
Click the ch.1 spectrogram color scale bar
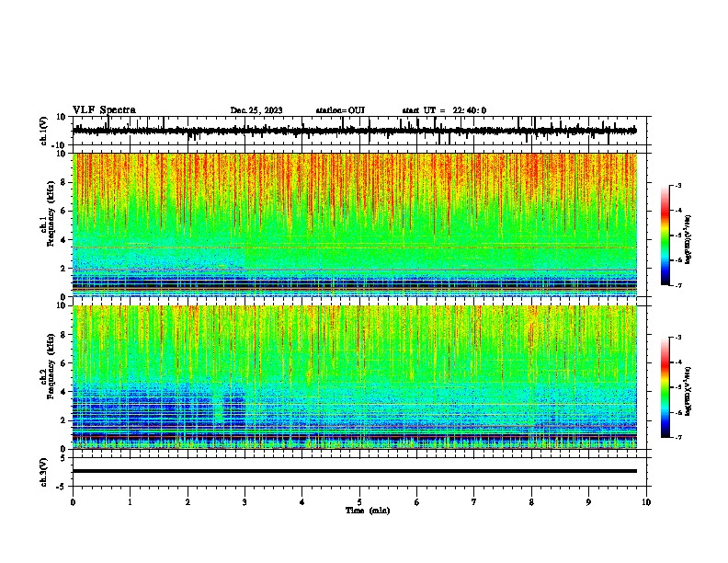(665, 236)
